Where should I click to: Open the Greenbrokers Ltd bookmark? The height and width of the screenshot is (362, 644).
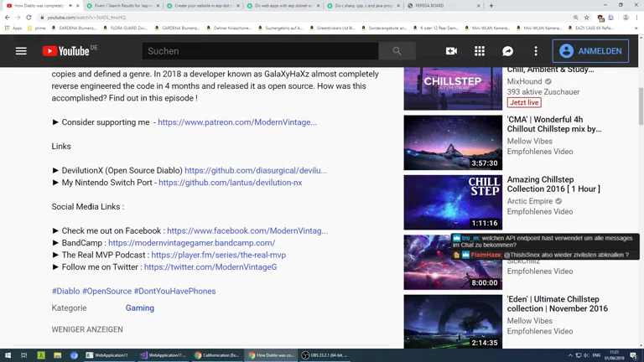click(332, 28)
